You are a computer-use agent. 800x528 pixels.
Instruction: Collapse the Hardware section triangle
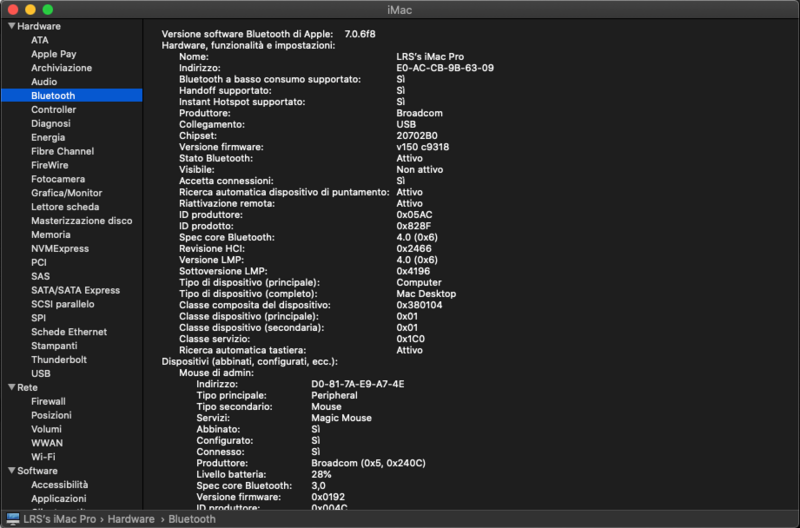(x=11, y=26)
